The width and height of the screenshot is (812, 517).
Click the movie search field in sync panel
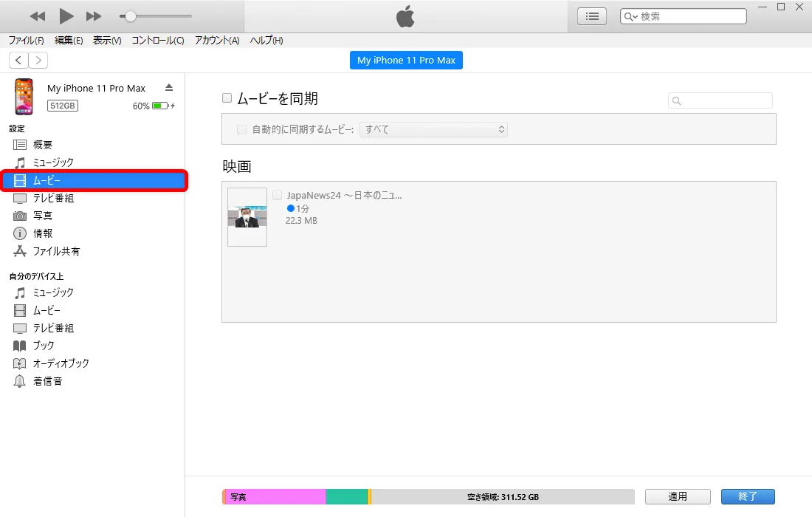720,100
